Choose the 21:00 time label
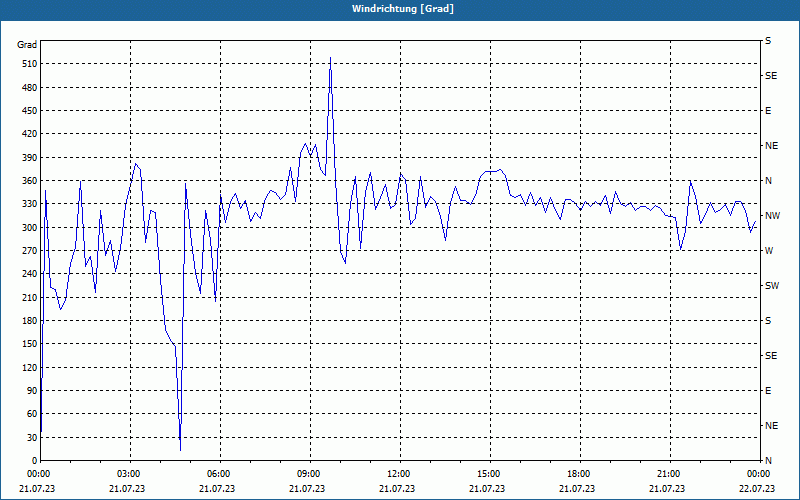Image resolution: width=800 pixels, height=500 pixels. click(x=667, y=474)
